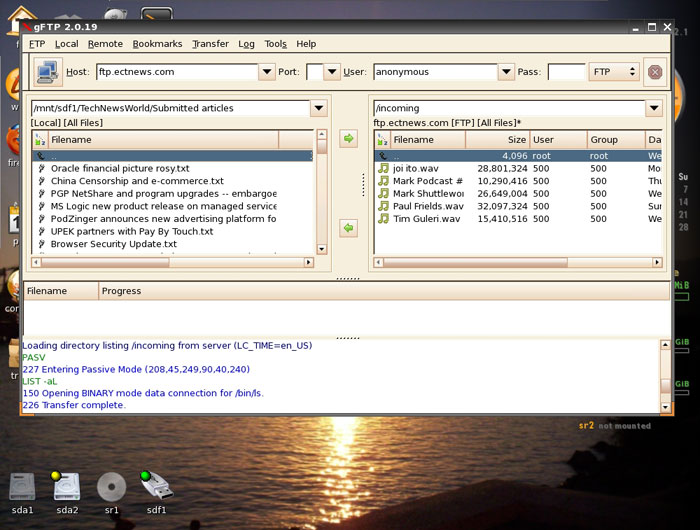Click icon beside Browser Security Update.txt

coord(41,244)
